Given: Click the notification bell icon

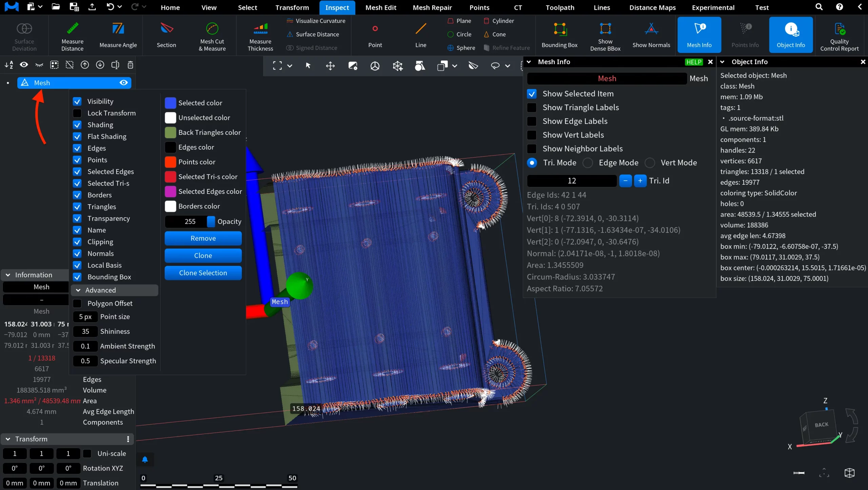Looking at the screenshot, I should click(x=145, y=460).
